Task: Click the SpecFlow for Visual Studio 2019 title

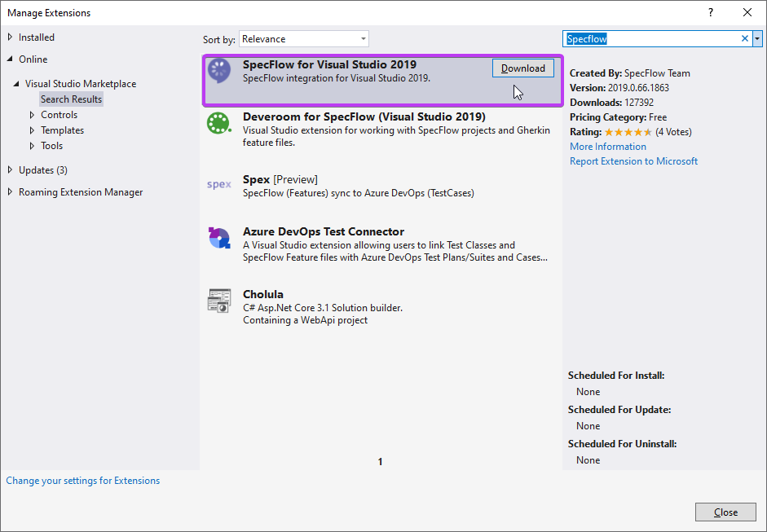Action: [x=329, y=64]
